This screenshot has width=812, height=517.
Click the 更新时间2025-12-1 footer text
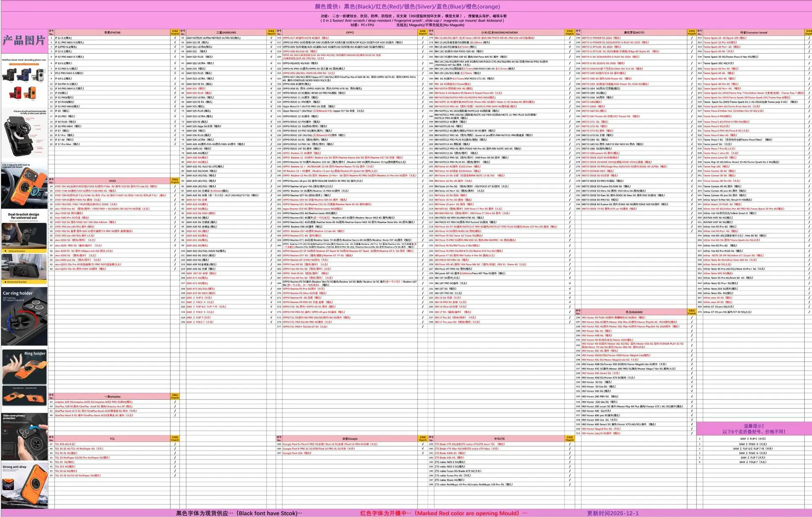coord(613,513)
